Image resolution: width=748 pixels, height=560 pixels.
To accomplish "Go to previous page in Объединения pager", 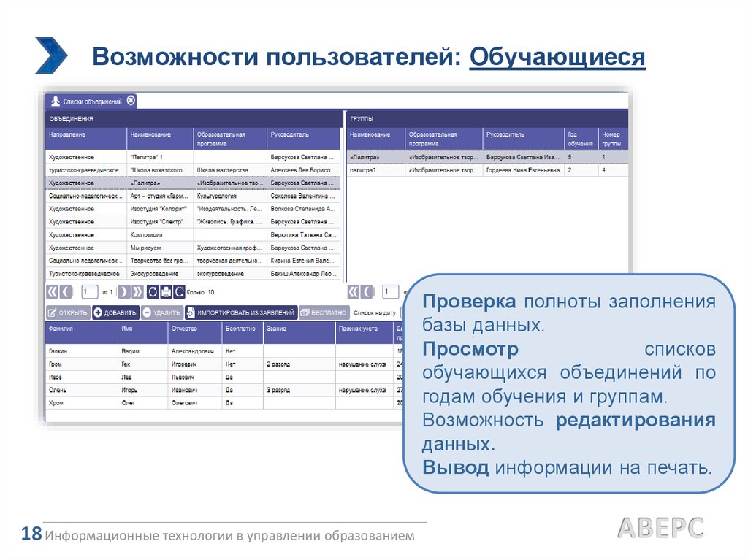I will 66,292.
